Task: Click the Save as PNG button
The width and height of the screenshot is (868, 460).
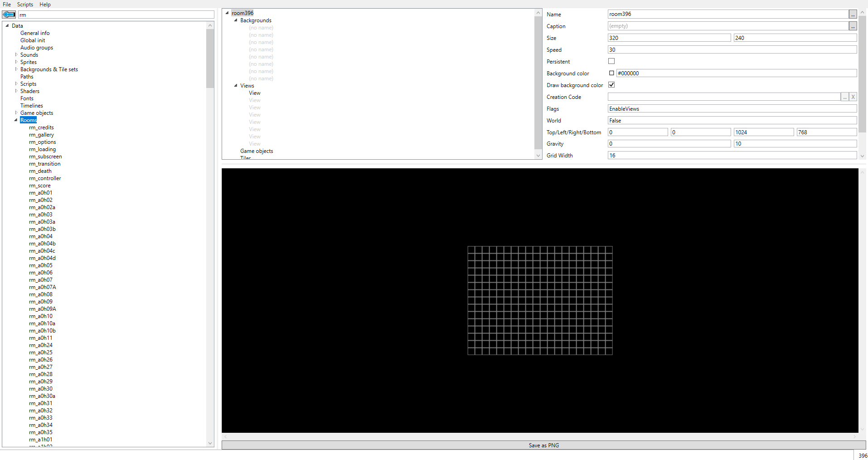Action: point(543,445)
